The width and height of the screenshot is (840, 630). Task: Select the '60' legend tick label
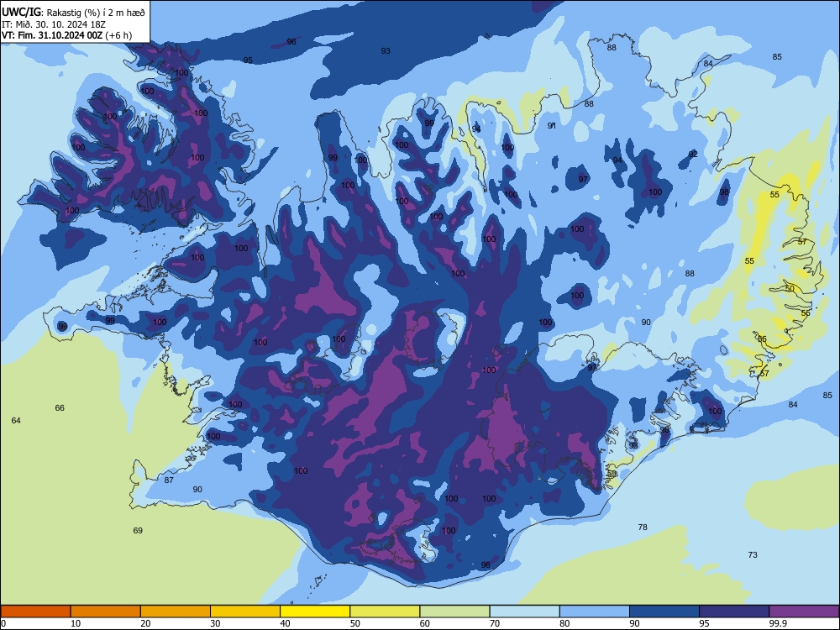click(x=425, y=623)
